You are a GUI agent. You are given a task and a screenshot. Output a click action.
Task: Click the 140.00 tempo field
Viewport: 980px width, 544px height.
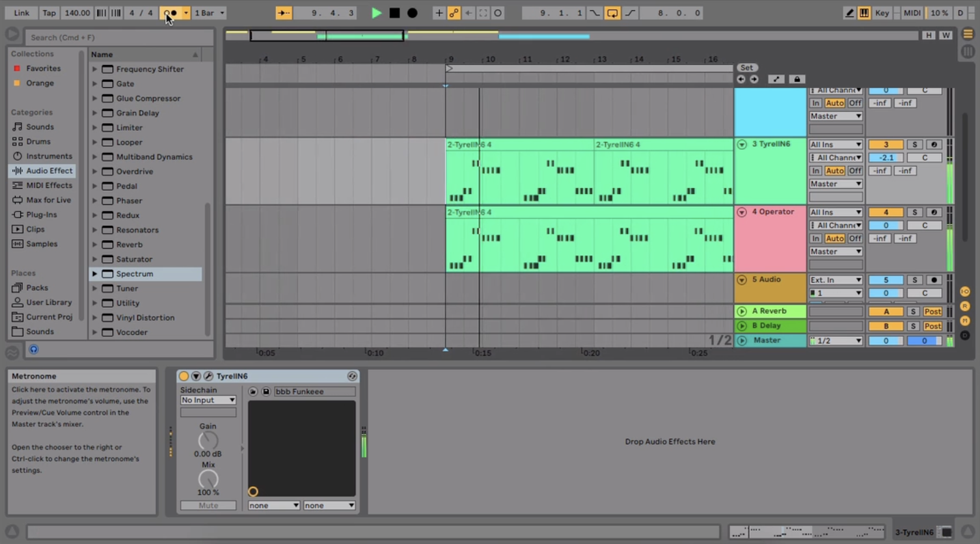pos(77,13)
